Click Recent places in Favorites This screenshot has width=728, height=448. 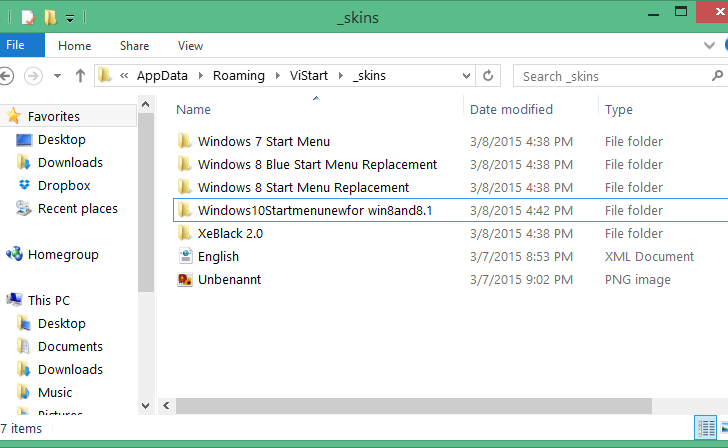pyautogui.click(x=77, y=209)
